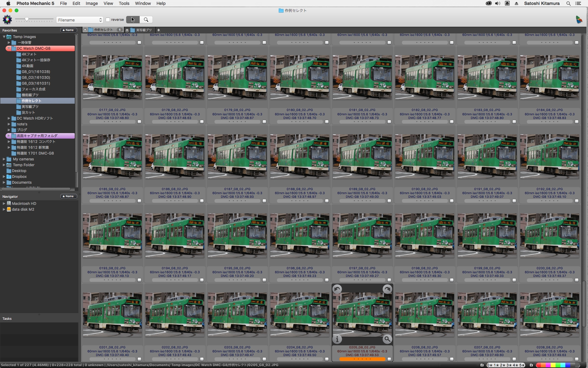Switch to the 実写編ブツ tab

pos(144,30)
